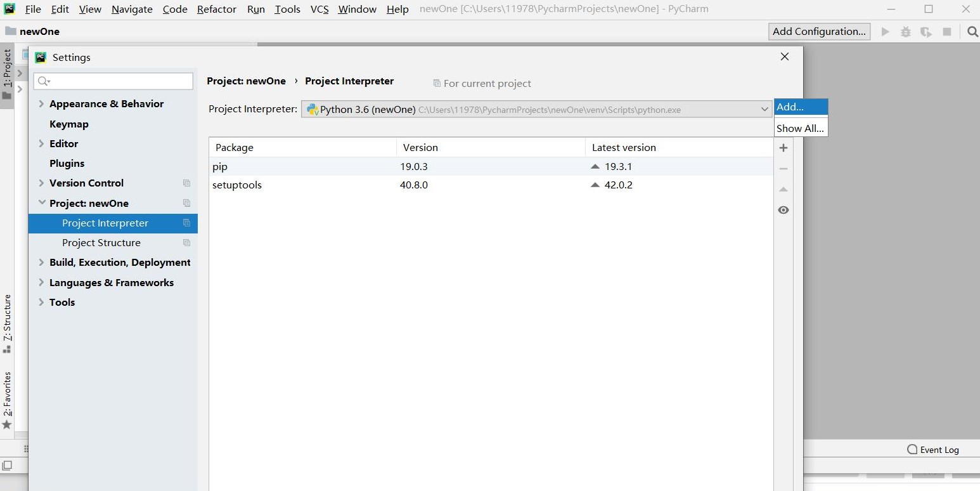
Task: Click the Debug bug icon
Action: click(906, 32)
